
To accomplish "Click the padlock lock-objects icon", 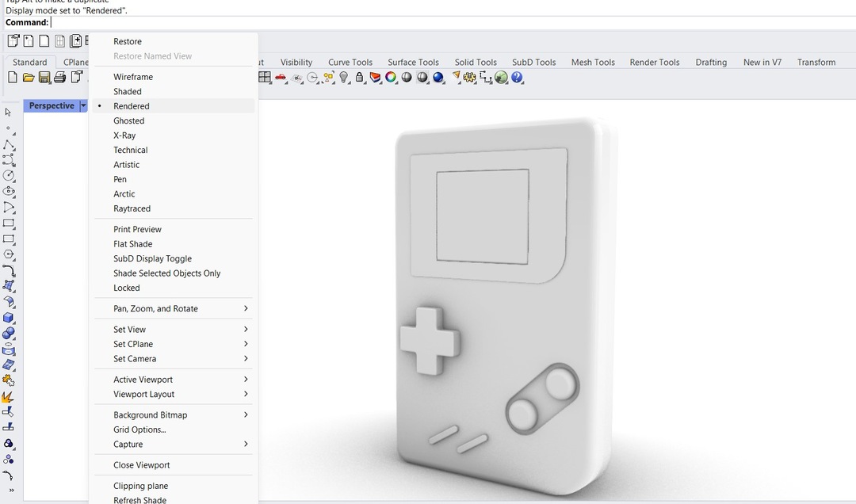I will [x=359, y=78].
